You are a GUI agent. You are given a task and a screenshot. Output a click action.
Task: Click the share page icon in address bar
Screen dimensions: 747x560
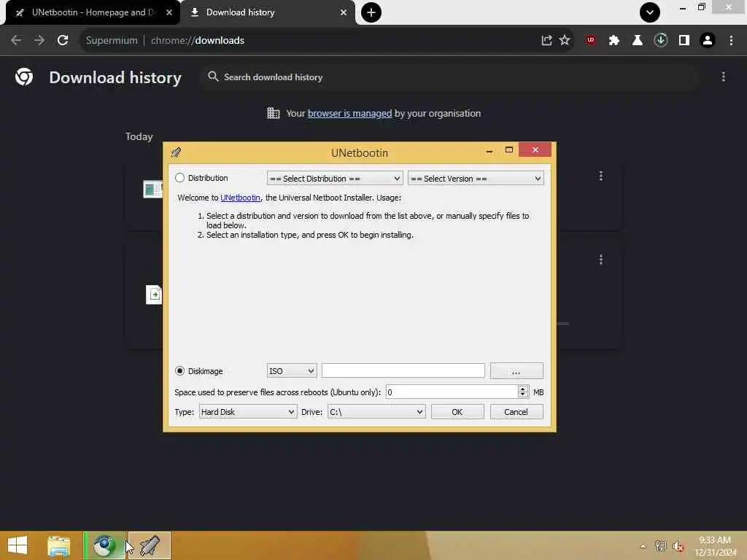point(546,41)
